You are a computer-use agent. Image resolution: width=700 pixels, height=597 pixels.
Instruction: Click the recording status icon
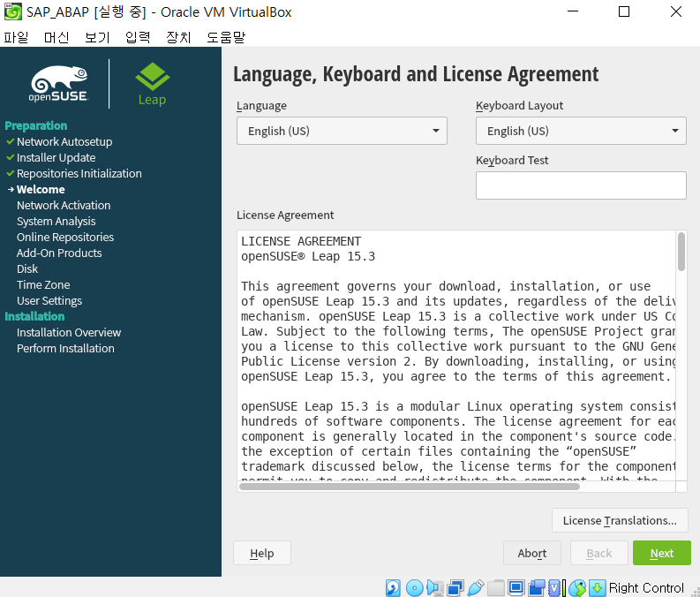tap(537, 587)
